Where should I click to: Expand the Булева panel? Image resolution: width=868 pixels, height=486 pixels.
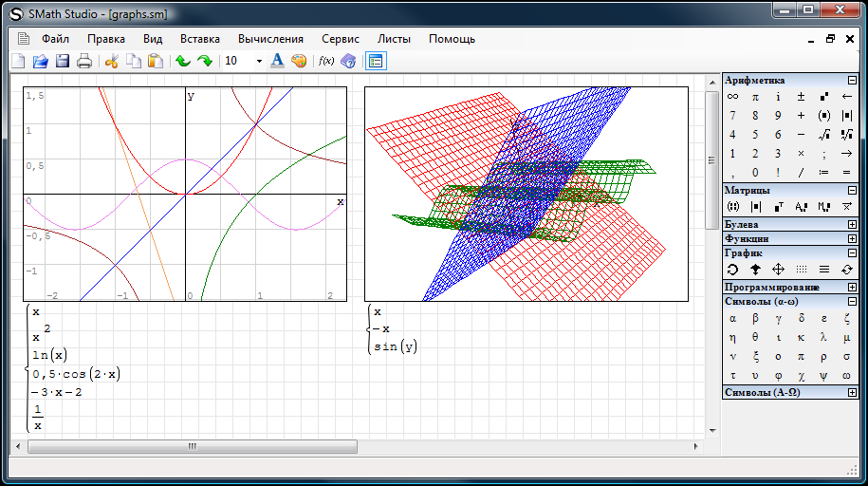click(x=852, y=224)
